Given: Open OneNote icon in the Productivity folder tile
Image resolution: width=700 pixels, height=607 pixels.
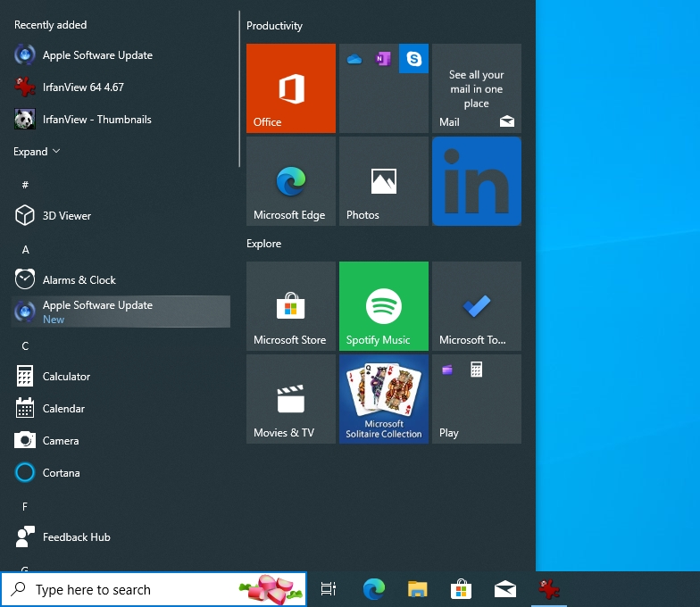Looking at the screenshot, I should [x=383, y=59].
